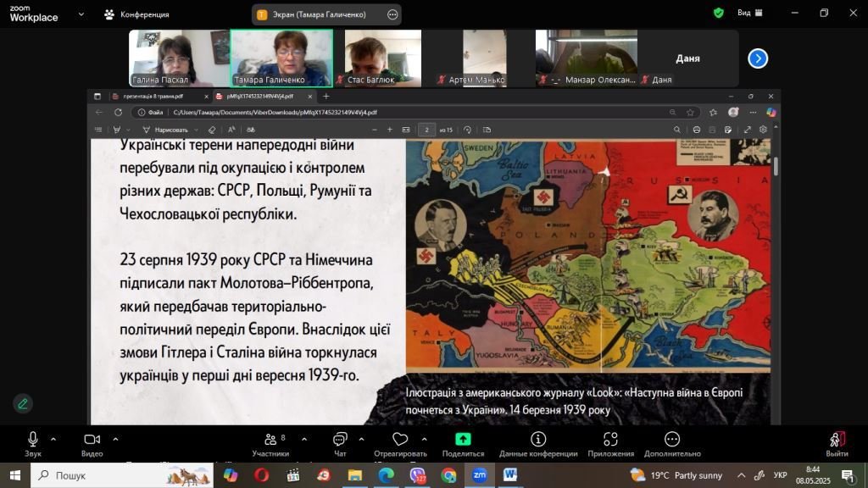The width and height of the screenshot is (868, 488).
Task: Click the PDF vertical scrollbar
Action: [x=776, y=167]
